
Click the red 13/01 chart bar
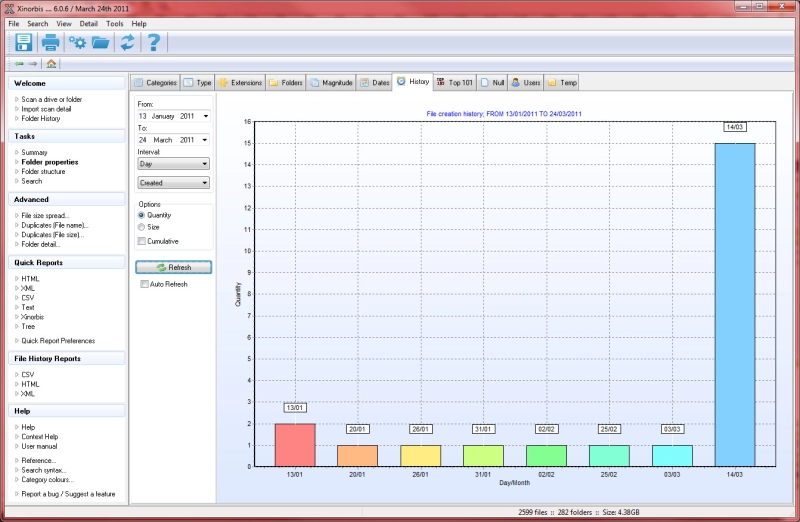[x=295, y=445]
